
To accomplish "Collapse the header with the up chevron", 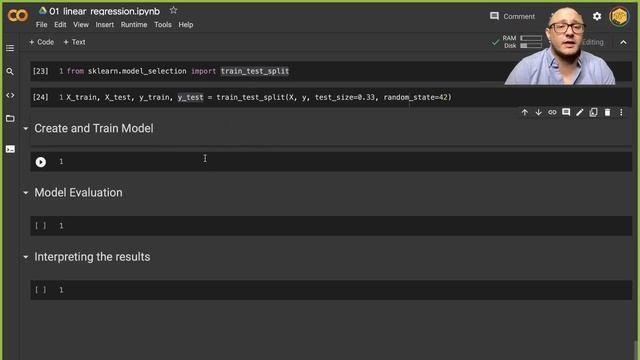I will tap(623, 42).
